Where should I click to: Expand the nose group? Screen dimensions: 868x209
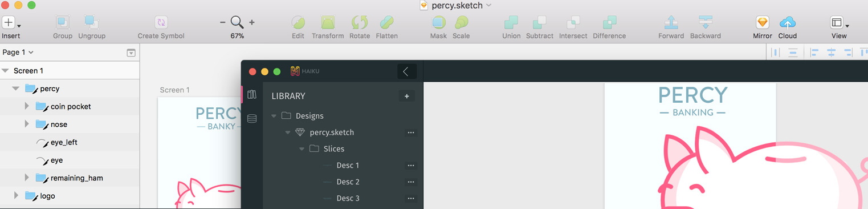(x=27, y=124)
